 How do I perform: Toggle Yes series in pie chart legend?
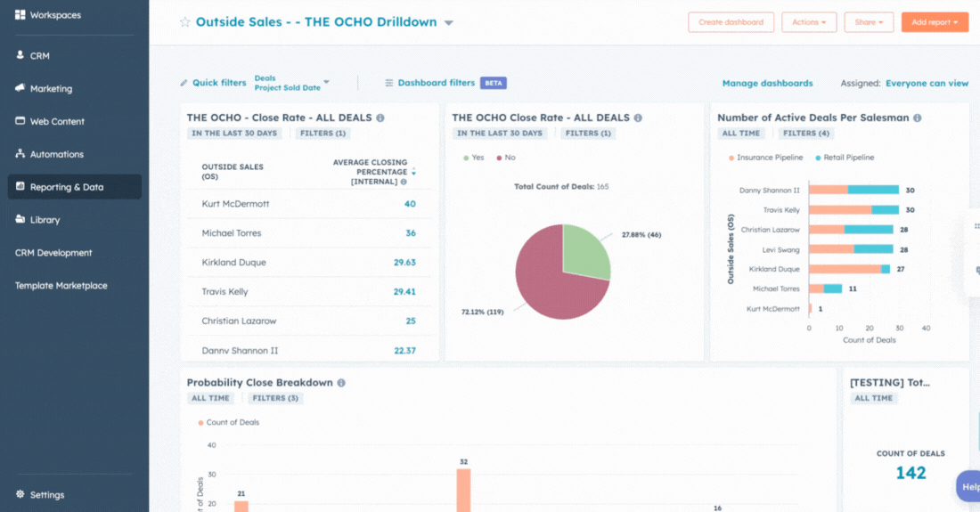[474, 158]
